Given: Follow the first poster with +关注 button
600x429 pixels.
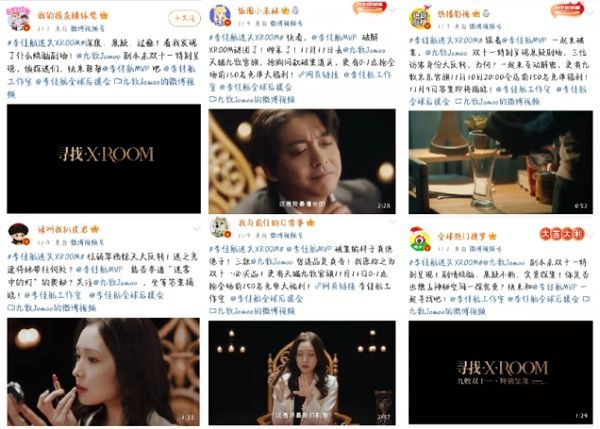Looking at the screenshot, I should point(184,18).
